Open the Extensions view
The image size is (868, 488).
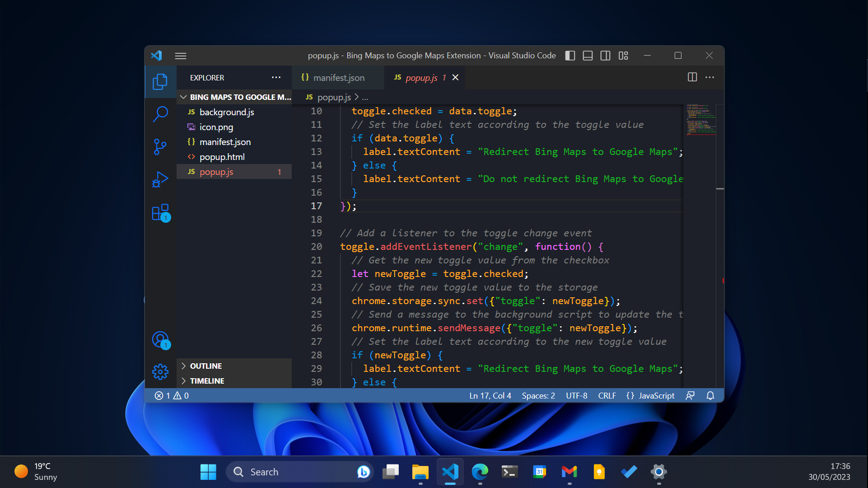pos(160,212)
